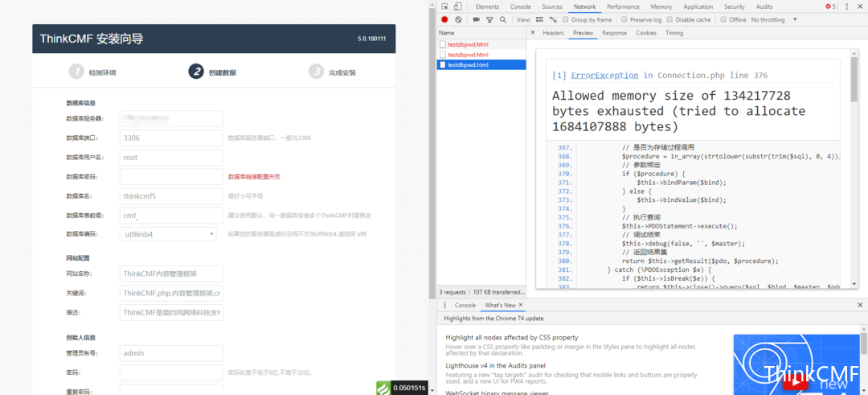The image size is (868, 395).
Task: Click the step 2 创建数据 circle
Action: coord(195,72)
